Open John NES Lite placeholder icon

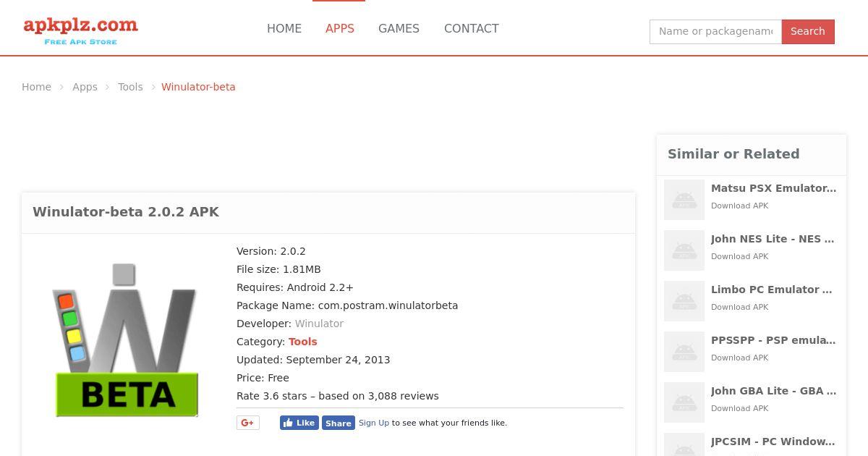684,250
